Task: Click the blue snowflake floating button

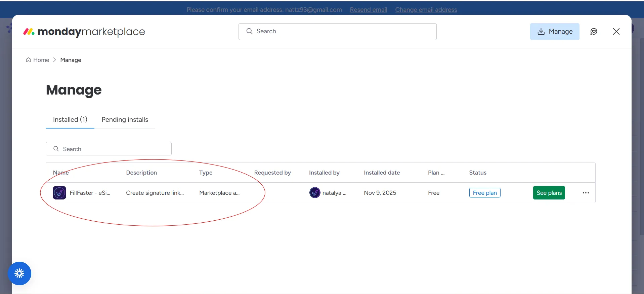Action: 19,273
